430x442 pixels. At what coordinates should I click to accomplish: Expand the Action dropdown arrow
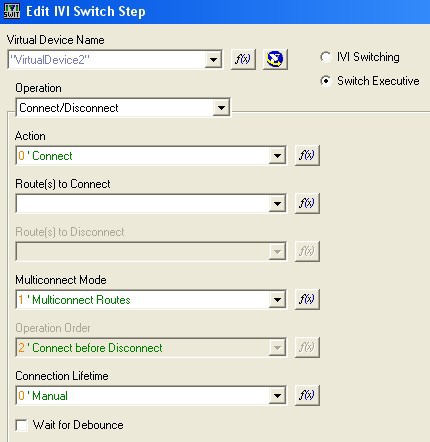tap(277, 156)
